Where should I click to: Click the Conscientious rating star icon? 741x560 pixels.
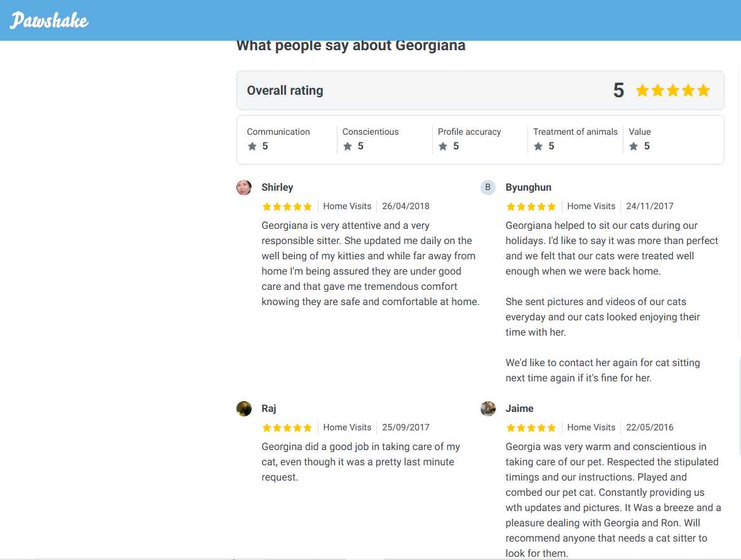coord(348,146)
